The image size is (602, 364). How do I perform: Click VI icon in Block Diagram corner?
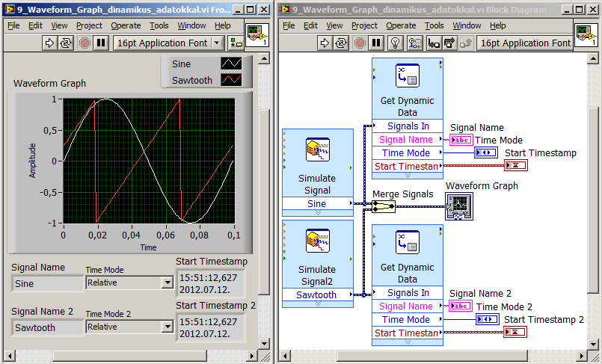coord(586,34)
